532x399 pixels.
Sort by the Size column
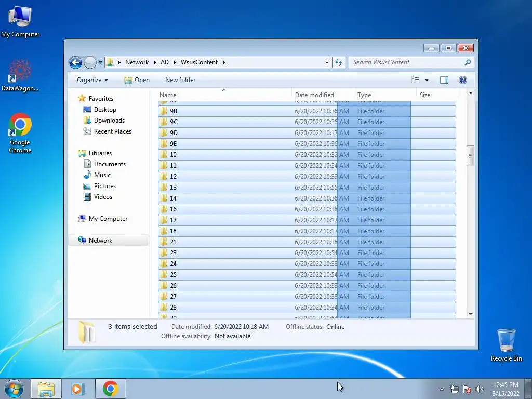click(x=437, y=95)
